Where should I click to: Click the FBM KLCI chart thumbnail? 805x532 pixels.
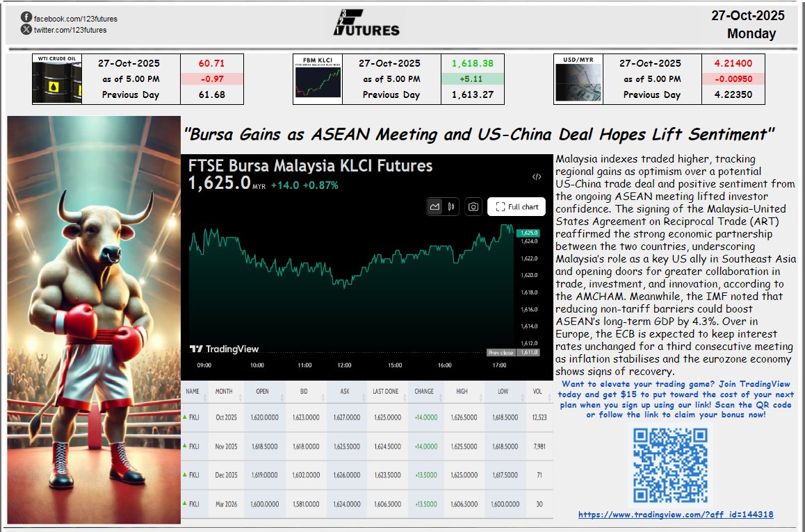[x=318, y=79]
